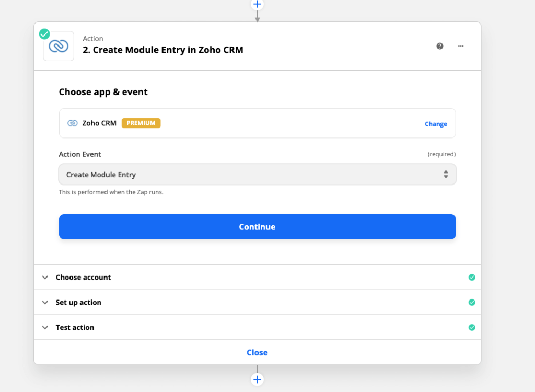Expand the Test action section chevron
This screenshot has height=392, width=535.
45,328
